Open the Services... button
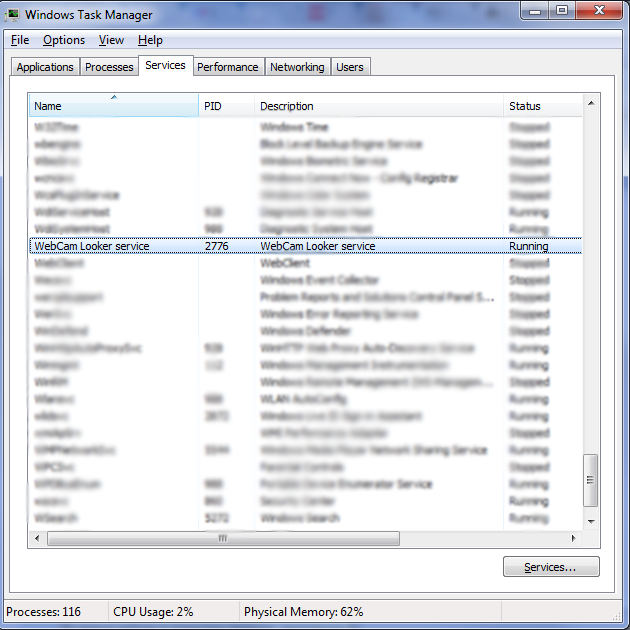 (x=551, y=567)
